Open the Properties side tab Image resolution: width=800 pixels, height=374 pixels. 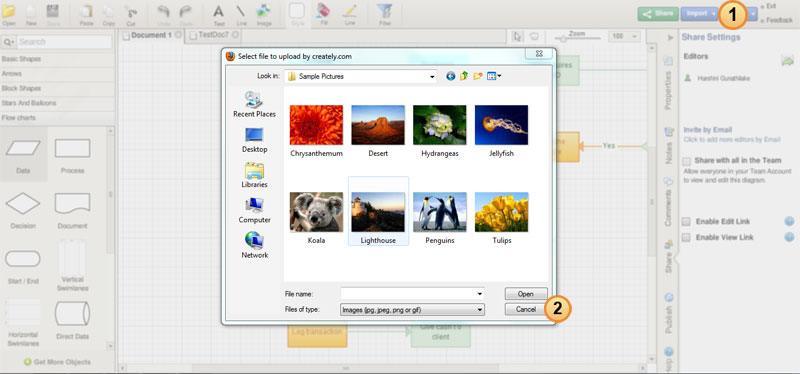668,84
